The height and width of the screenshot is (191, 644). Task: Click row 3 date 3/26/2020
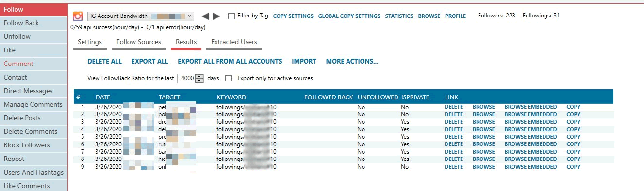point(109,122)
